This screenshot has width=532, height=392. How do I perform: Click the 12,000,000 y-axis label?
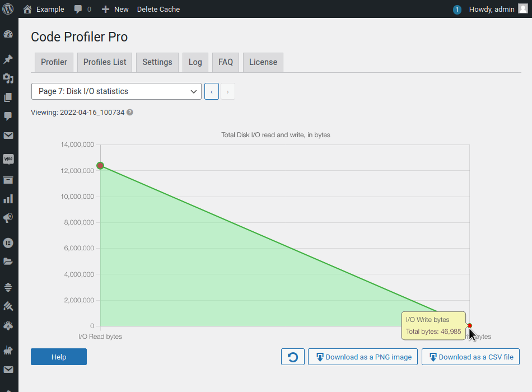[x=77, y=171]
